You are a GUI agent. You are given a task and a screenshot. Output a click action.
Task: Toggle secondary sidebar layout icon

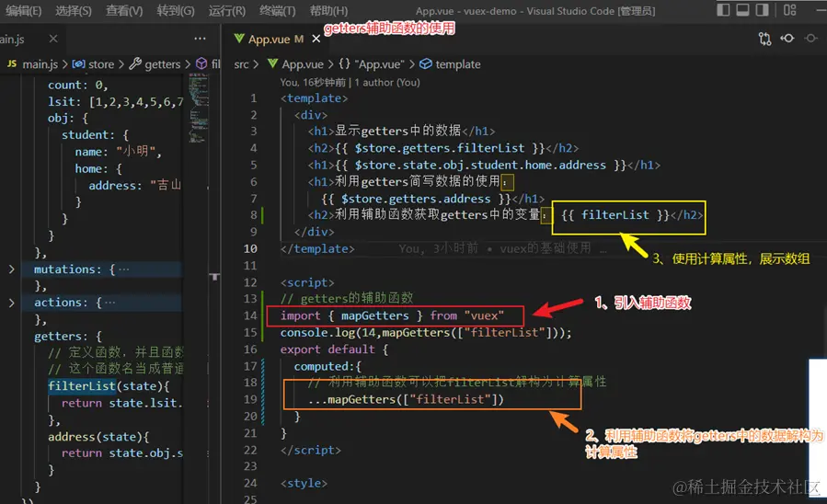(762, 10)
